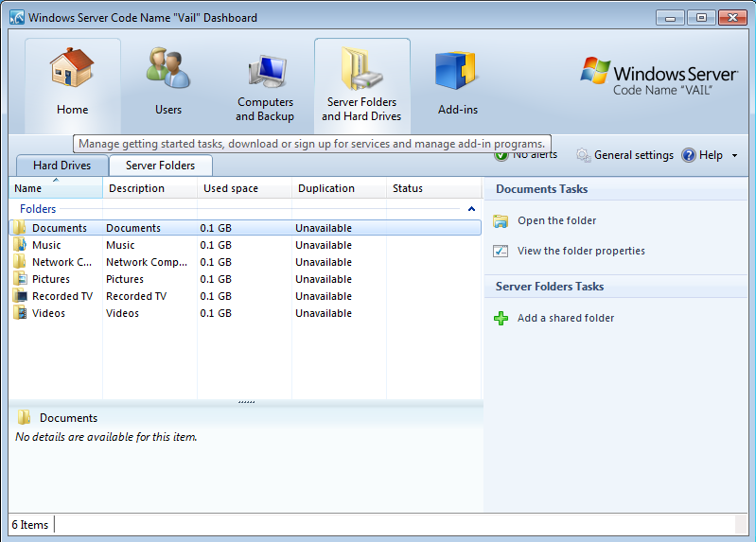Click the Open the folder icon
The image size is (756, 542).
click(501, 220)
